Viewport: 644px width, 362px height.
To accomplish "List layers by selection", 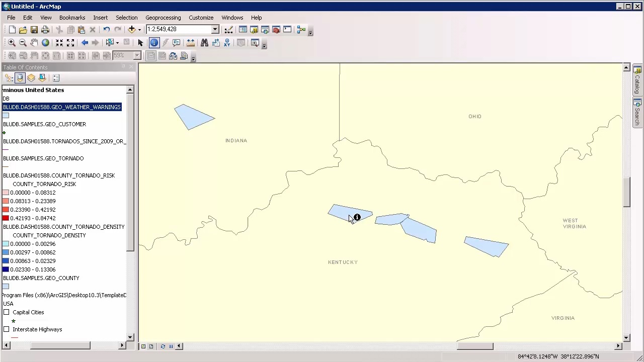I will pyautogui.click(x=42, y=78).
